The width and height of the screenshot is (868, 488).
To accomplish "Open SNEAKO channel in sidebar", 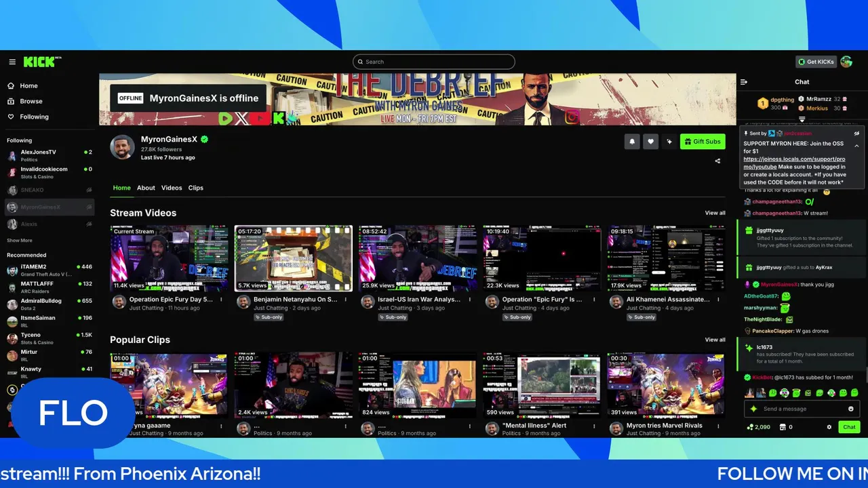I will 50,190.
